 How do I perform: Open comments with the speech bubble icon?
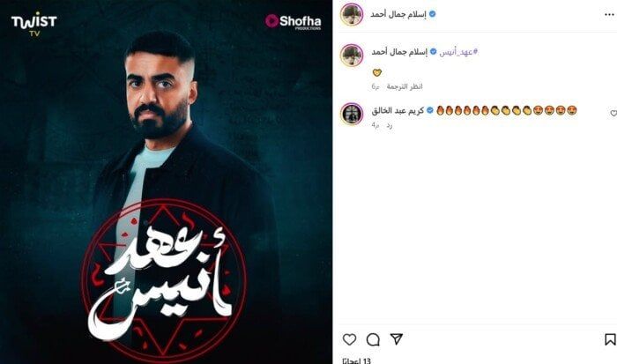[x=373, y=339]
